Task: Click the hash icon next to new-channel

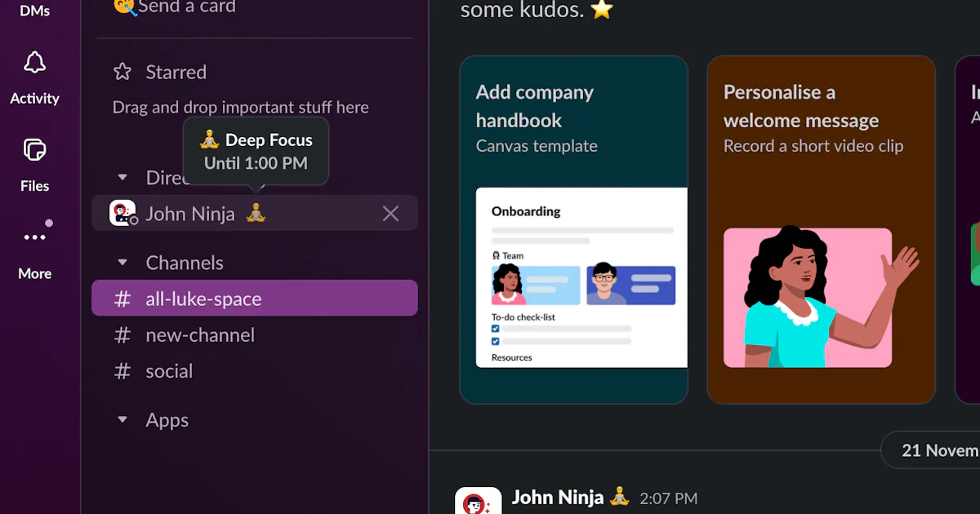Action: (x=122, y=335)
